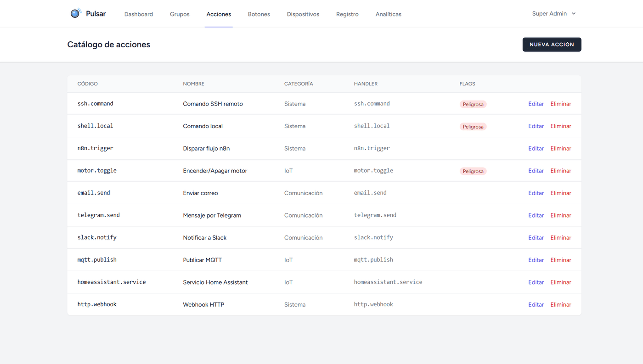Edit the email.send action

coord(536,193)
